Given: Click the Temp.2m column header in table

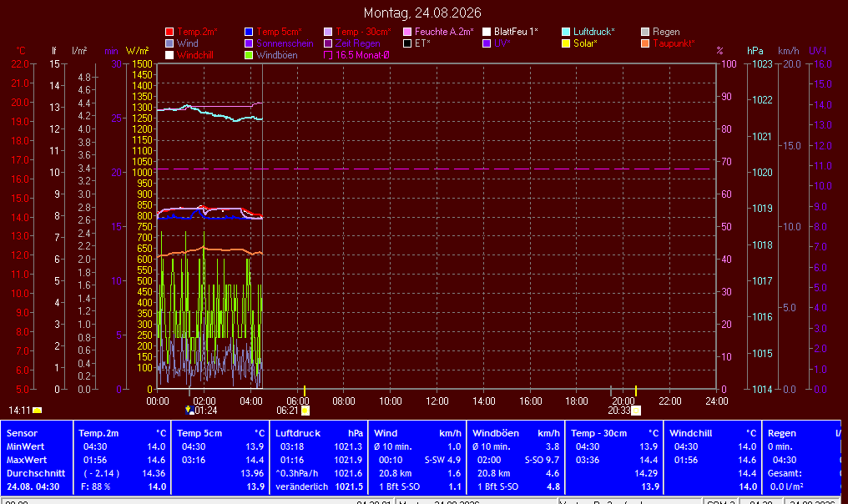Looking at the screenshot, I should tap(98, 433).
